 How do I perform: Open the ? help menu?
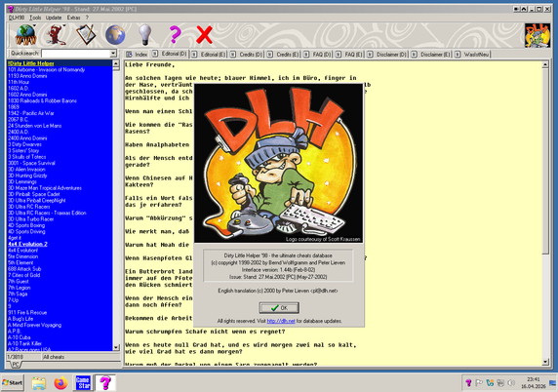(x=87, y=18)
